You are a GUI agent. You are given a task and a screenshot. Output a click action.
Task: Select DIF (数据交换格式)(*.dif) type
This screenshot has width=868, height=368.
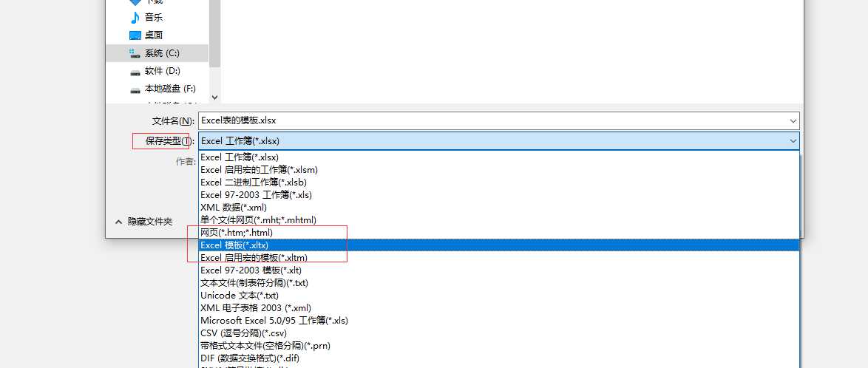pyautogui.click(x=499, y=358)
